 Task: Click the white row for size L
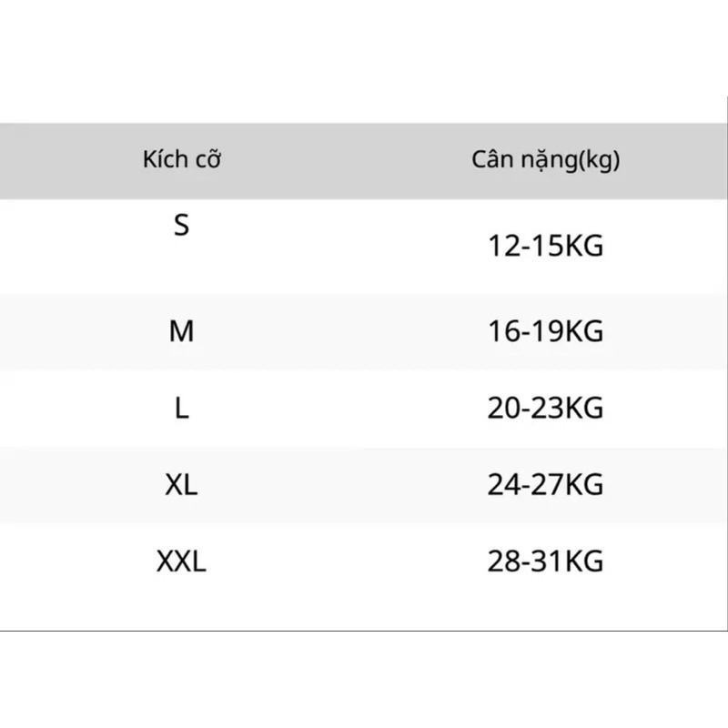pos(364,409)
